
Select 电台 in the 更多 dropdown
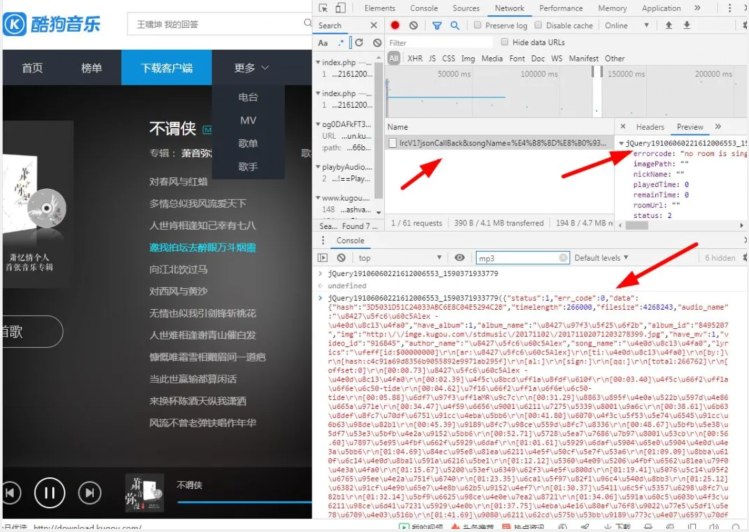248,97
